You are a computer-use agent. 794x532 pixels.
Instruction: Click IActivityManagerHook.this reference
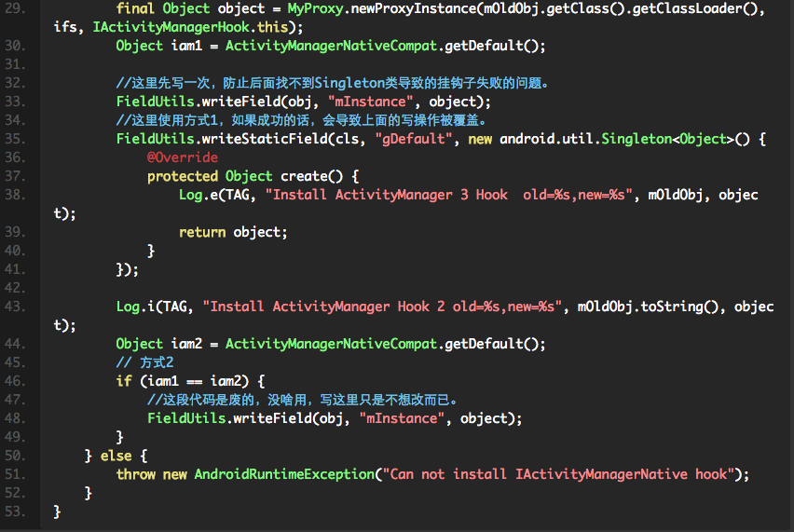190,27
